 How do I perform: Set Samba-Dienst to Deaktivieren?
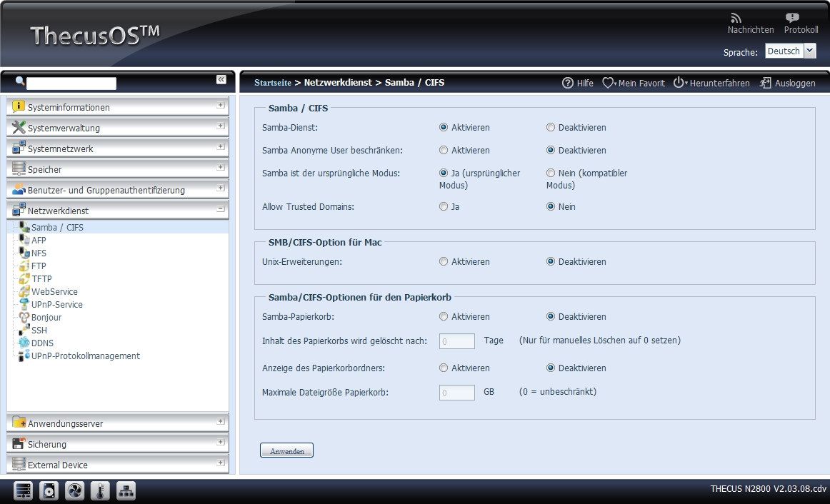click(551, 128)
